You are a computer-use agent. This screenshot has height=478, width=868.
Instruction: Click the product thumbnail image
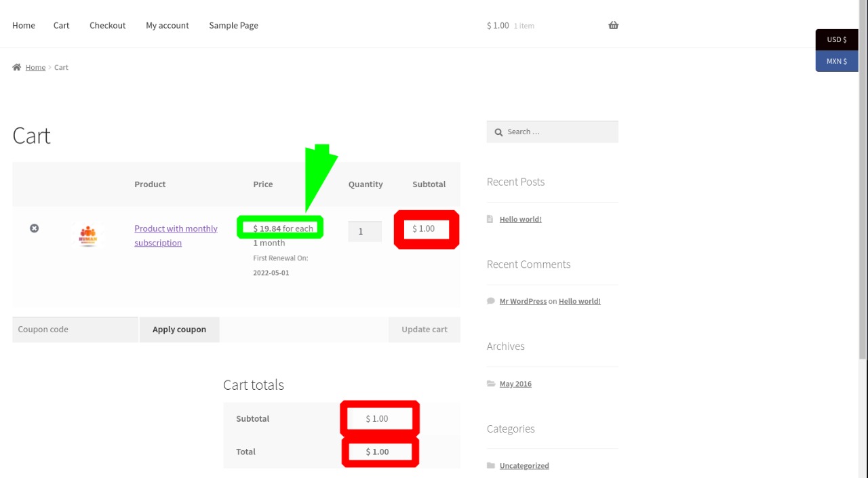(x=87, y=235)
